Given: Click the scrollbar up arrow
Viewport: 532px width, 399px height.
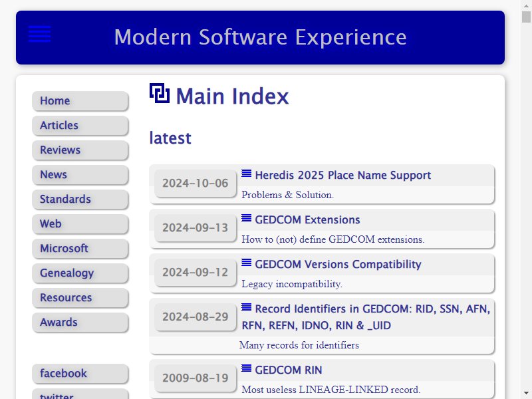Looking at the screenshot, I should click(x=526, y=5).
